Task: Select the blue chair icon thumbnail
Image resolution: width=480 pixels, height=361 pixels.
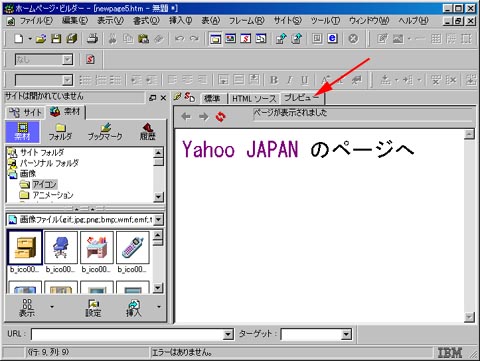Action: [61, 247]
